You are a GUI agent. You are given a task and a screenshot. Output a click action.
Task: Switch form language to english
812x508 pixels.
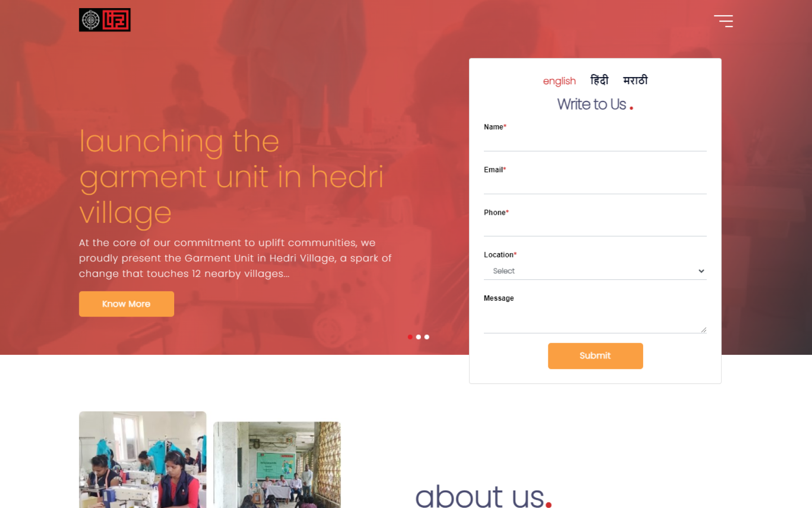pos(559,81)
